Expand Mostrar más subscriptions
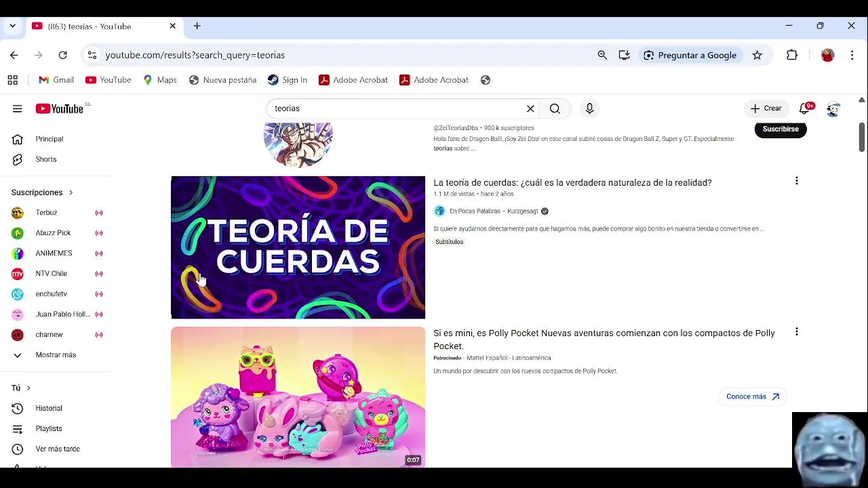Screen dimensions: 868x488 tap(57, 355)
